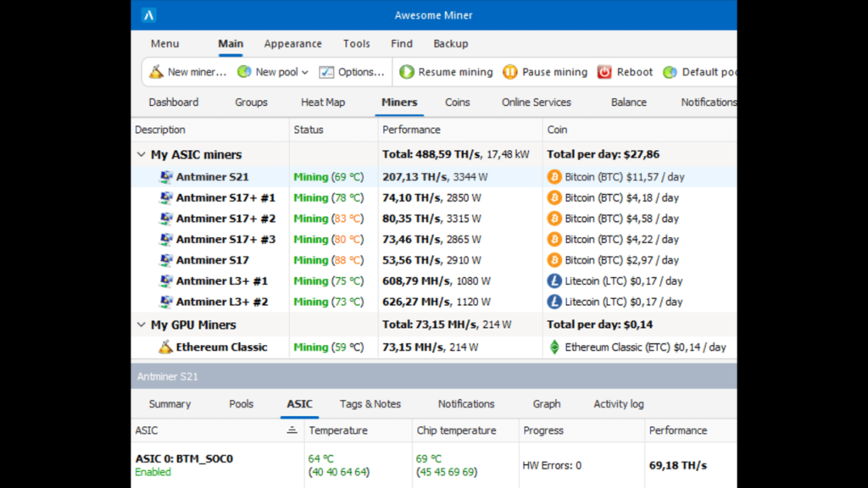Click the Status column header
This screenshot has height=488, width=868.
[x=333, y=130]
